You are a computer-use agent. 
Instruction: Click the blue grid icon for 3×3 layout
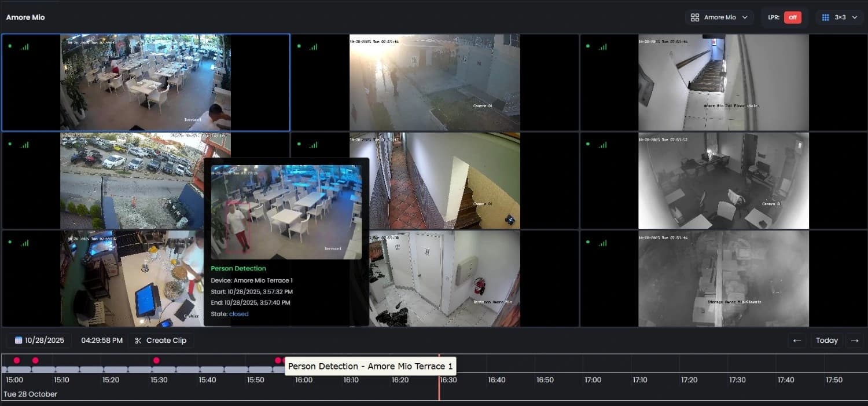[x=826, y=17]
